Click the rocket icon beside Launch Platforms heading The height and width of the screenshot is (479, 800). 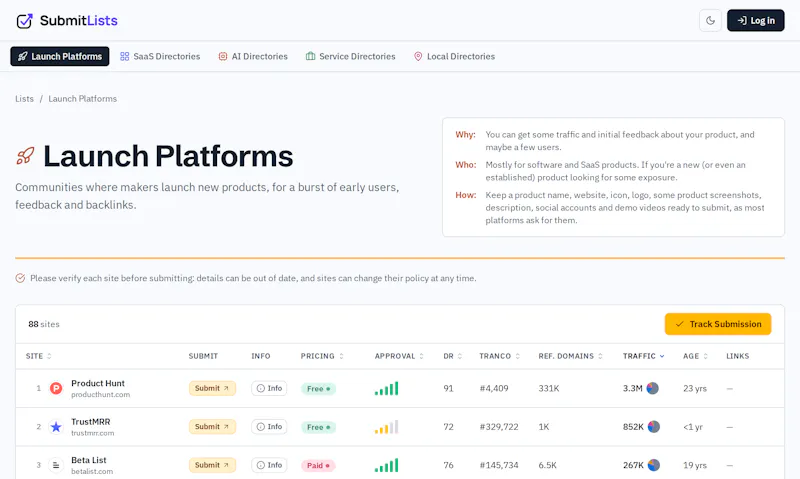point(25,156)
